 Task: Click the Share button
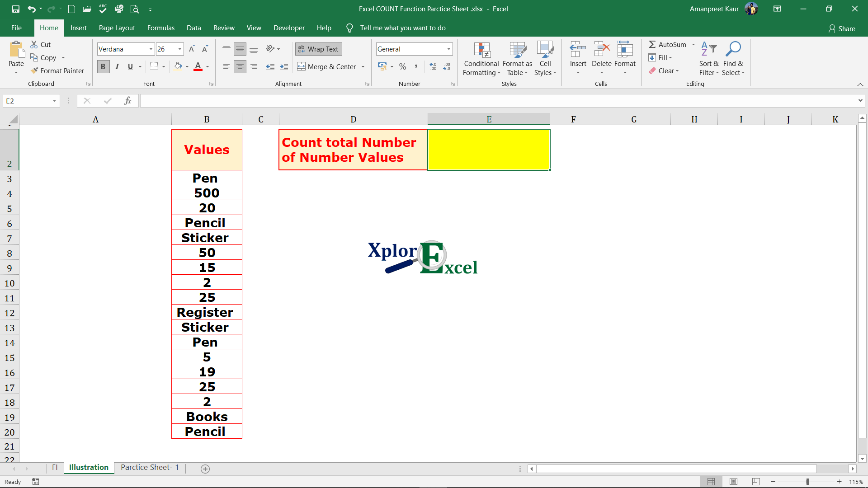(842, 28)
